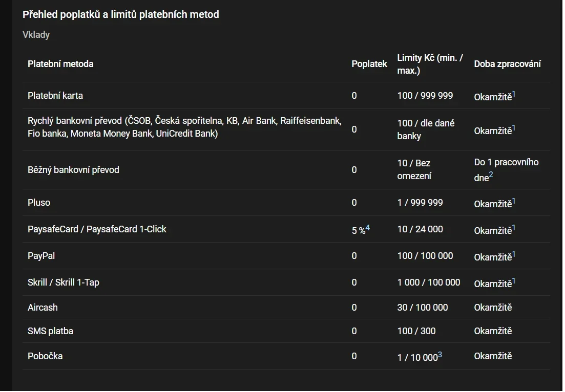The height and width of the screenshot is (392, 565).
Task: Click the 'Poplatek' column header
Action: click(369, 64)
